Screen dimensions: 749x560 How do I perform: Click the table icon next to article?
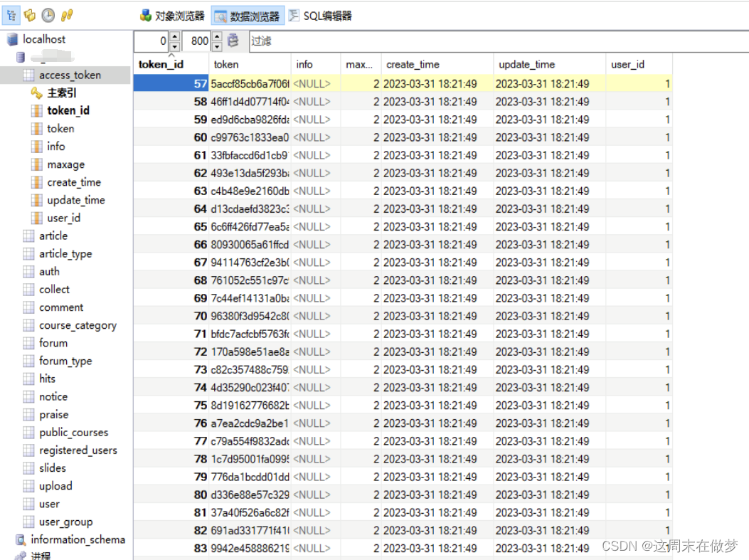tap(28, 236)
